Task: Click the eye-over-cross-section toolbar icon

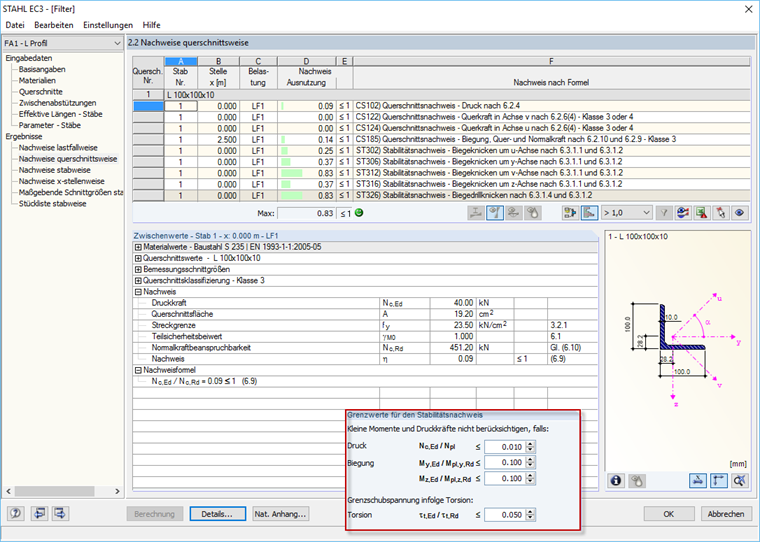Action: pos(514,213)
